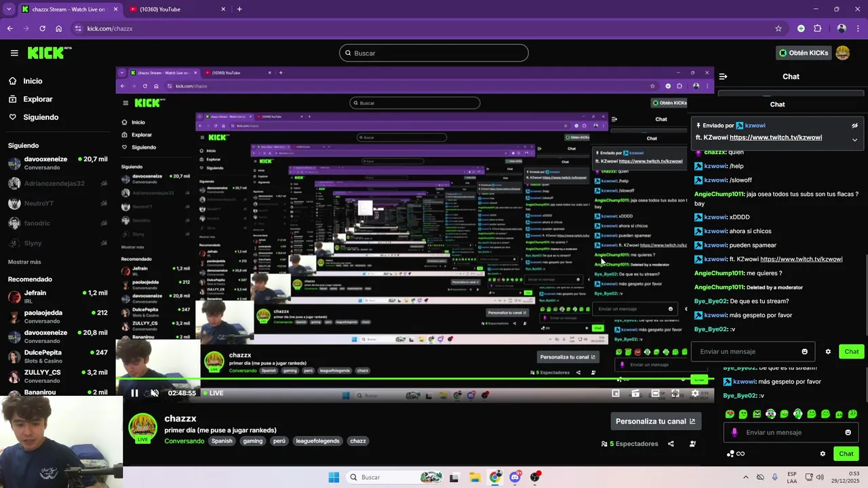
Task: Click the stream's green progress bar
Action: tap(415, 378)
